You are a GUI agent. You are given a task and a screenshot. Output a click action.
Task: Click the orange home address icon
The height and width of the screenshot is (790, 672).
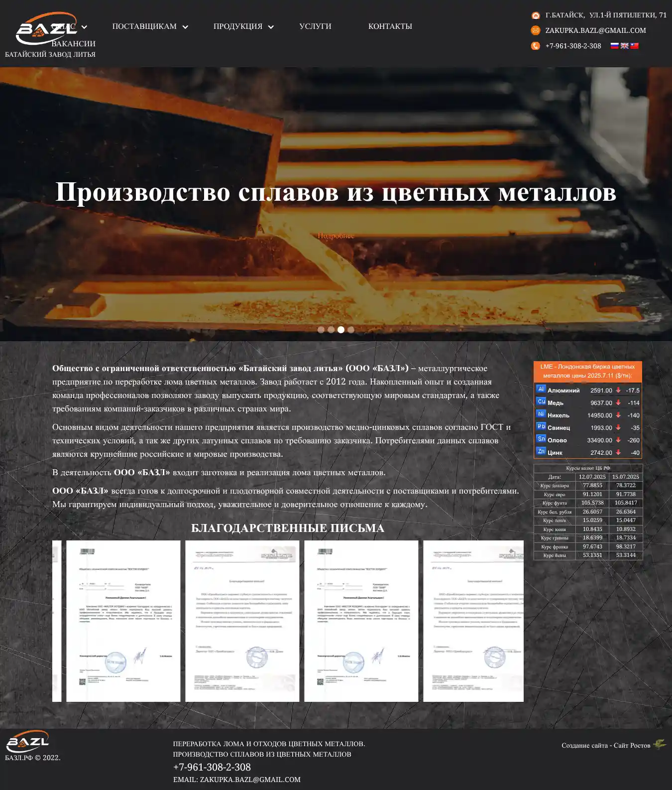point(535,15)
